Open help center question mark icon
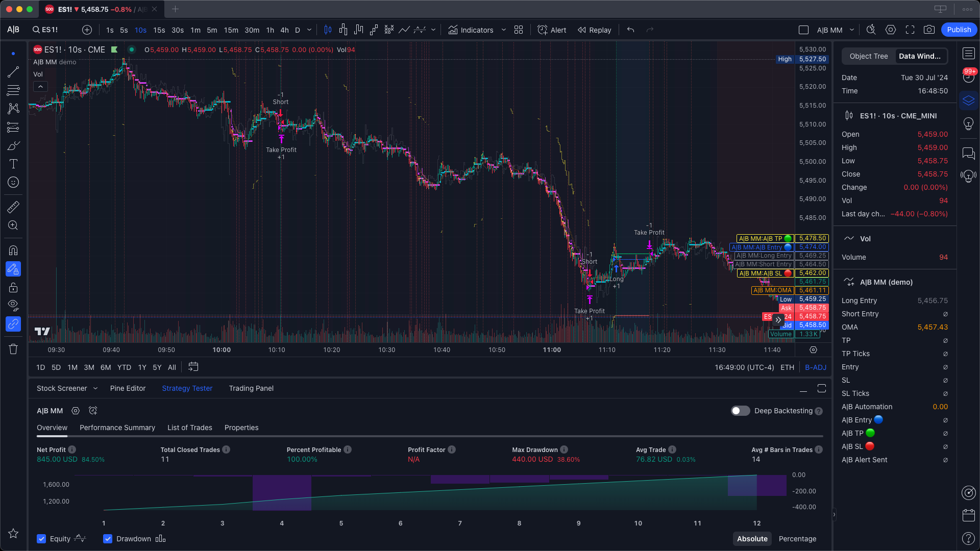The height and width of the screenshot is (551, 980). [x=968, y=538]
